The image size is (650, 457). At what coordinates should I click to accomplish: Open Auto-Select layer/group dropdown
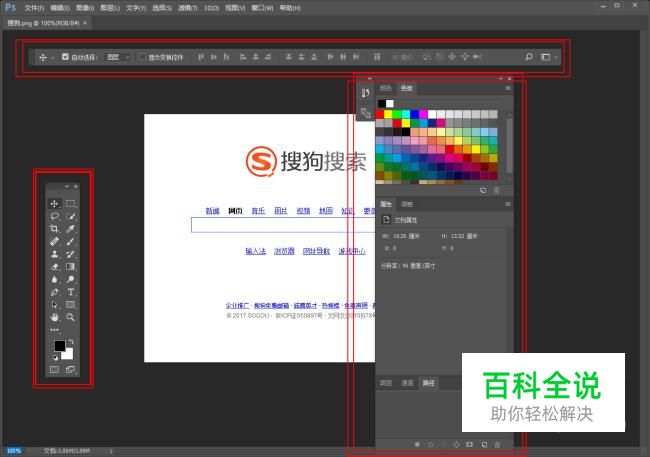(x=118, y=57)
